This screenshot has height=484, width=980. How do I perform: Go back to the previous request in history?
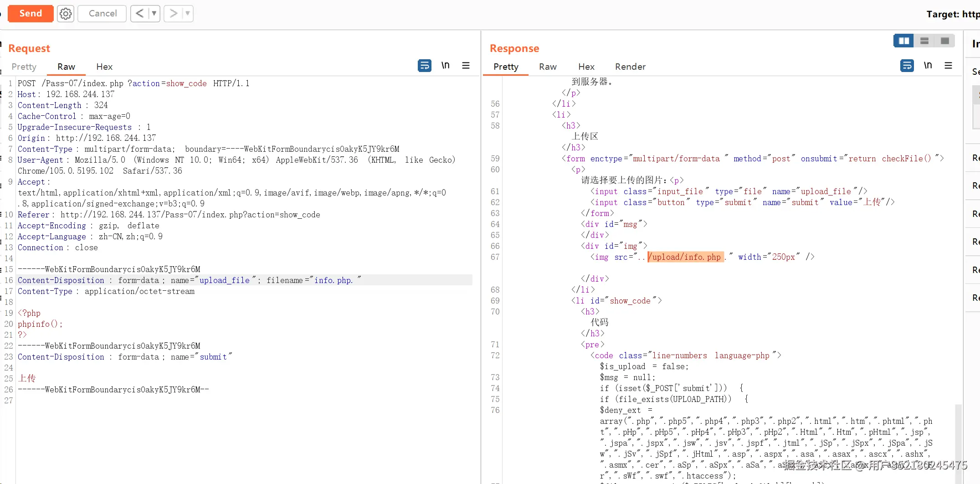140,14
